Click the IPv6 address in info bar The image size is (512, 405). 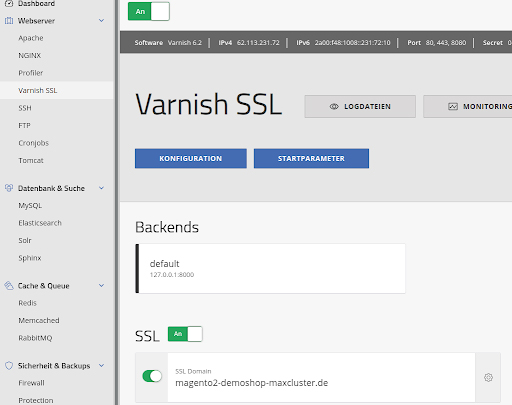pyautogui.click(x=352, y=43)
